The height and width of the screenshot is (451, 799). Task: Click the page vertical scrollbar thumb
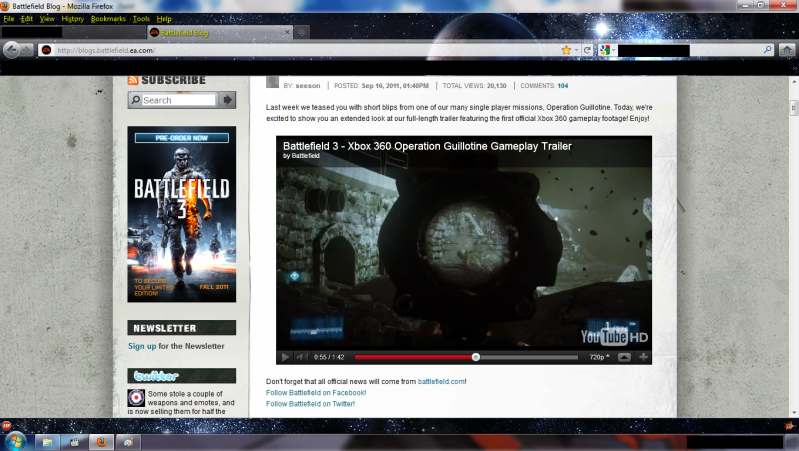point(793,108)
